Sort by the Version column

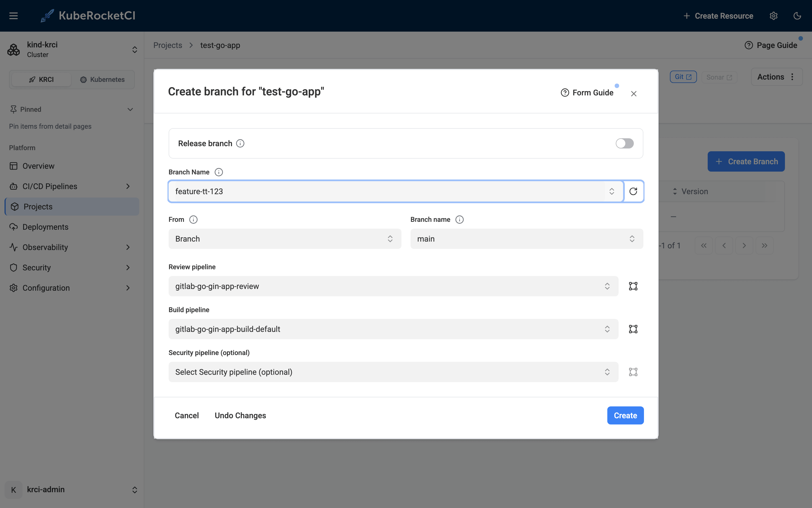[x=690, y=192]
